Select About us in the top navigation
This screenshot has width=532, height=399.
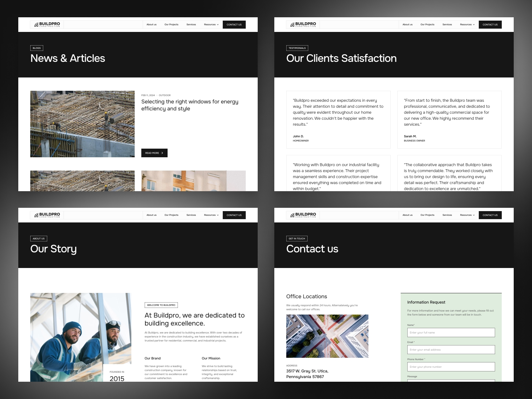pyautogui.click(x=151, y=24)
